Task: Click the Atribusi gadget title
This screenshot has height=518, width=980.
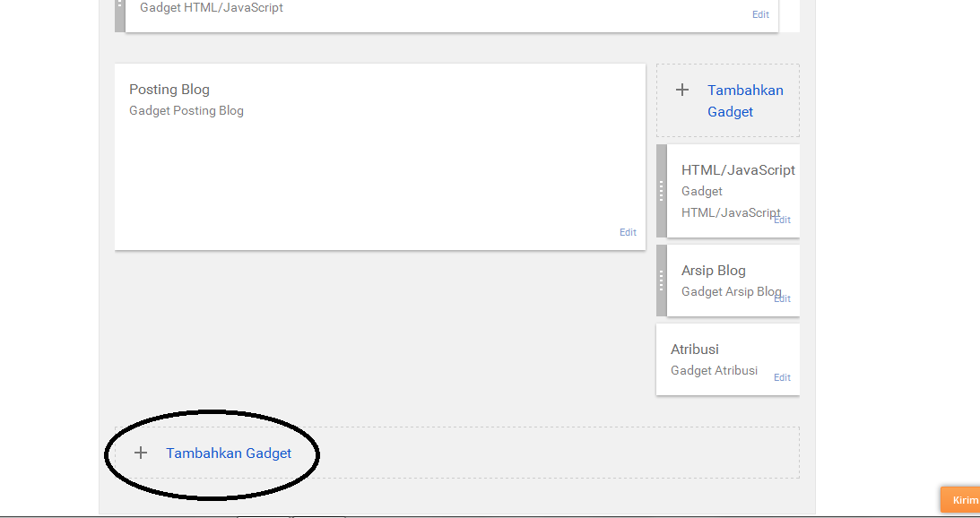Action: click(694, 350)
